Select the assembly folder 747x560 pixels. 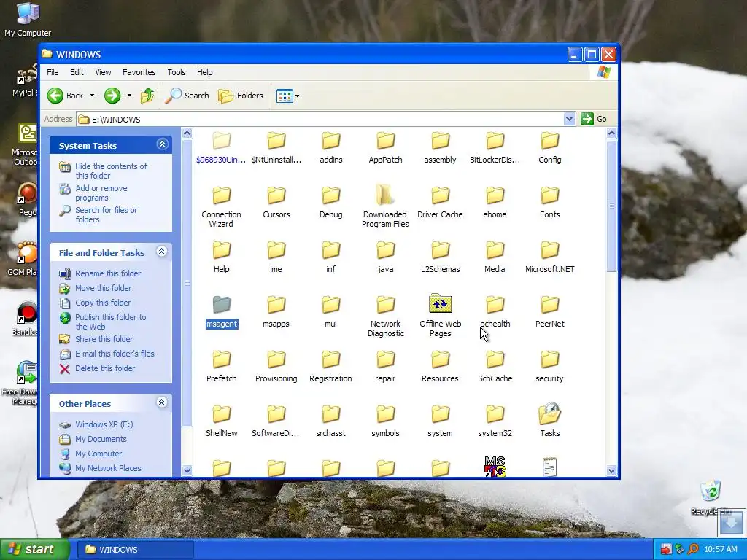[440, 148]
